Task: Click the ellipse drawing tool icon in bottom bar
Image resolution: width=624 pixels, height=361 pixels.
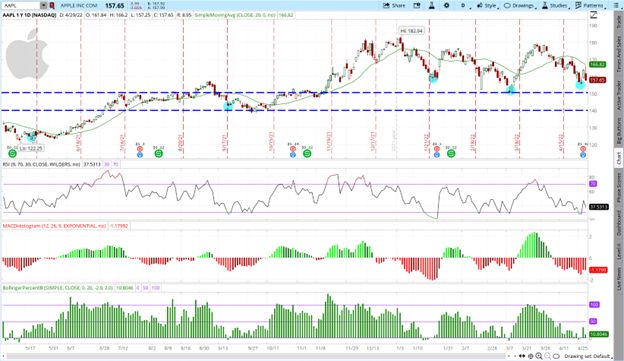Action: tap(556, 356)
